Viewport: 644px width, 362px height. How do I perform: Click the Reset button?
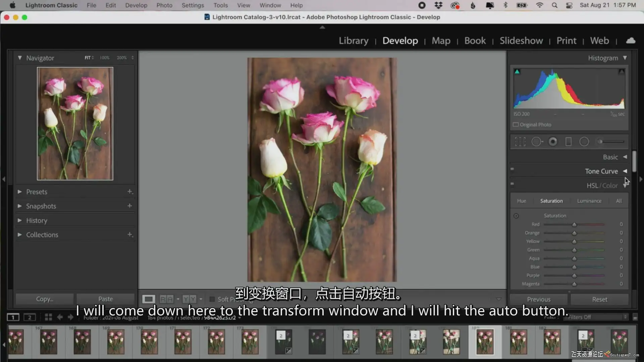click(x=599, y=299)
